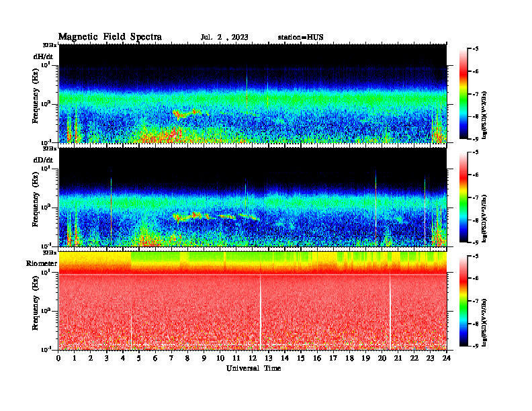Click the Riometer spectrogram plot area
Screen dimensions: 532x411
(253, 301)
